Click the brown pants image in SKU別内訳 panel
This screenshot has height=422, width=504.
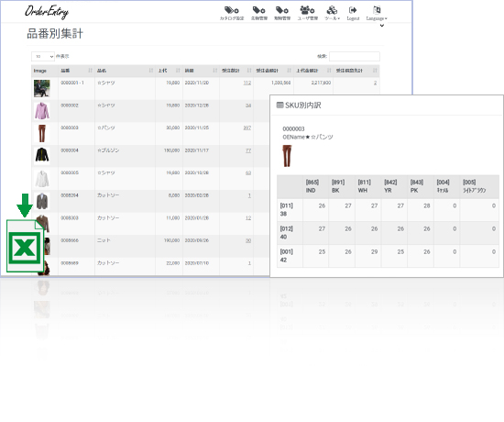tap(287, 156)
